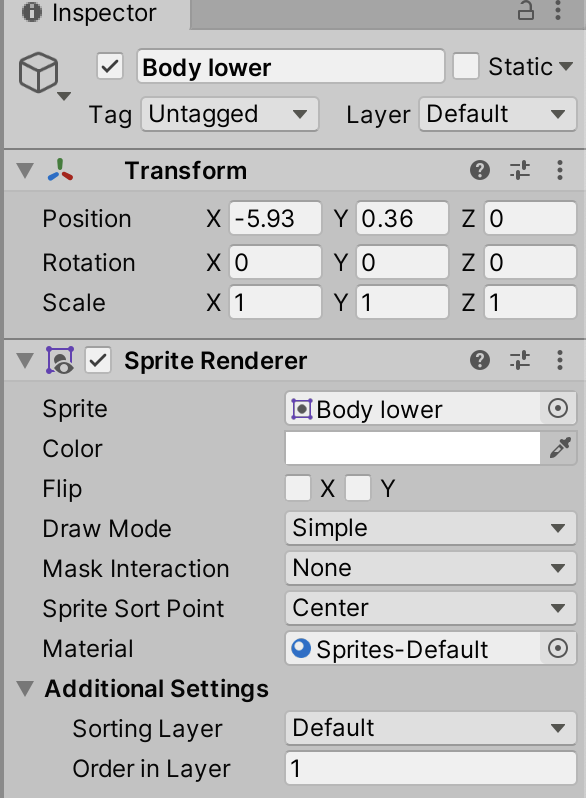Screen dimensions: 586x798
Task: Click the Position Z field
Action: pos(531,218)
